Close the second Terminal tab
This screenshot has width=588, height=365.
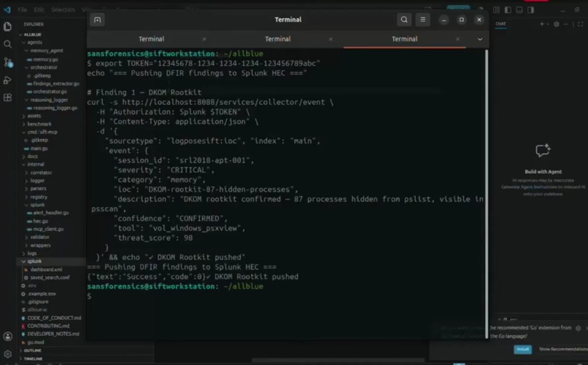click(x=330, y=39)
